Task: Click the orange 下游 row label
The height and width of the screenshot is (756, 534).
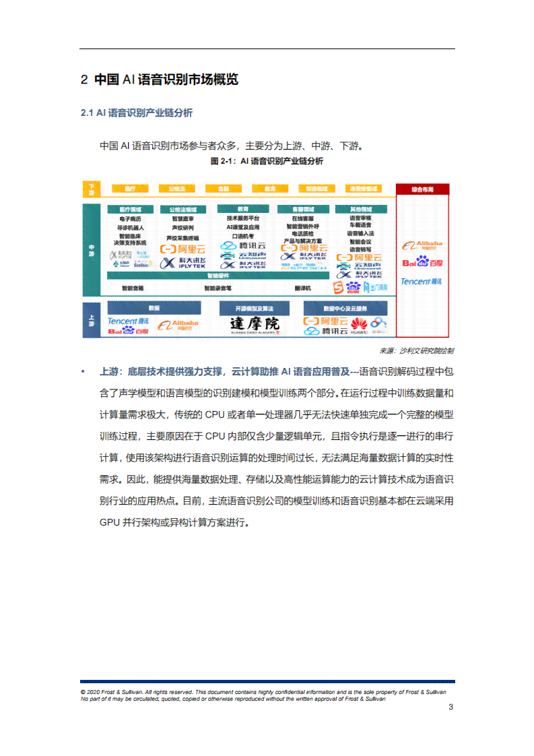Action: 91,189
